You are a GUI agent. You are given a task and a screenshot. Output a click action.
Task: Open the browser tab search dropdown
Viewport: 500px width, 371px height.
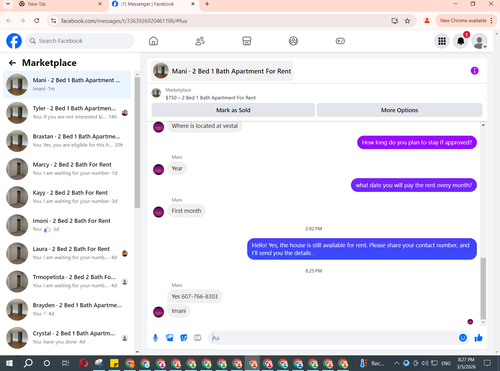[8, 4]
